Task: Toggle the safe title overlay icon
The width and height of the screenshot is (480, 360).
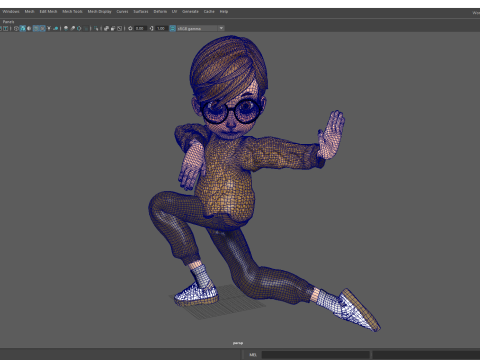Action: click(6, 29)
